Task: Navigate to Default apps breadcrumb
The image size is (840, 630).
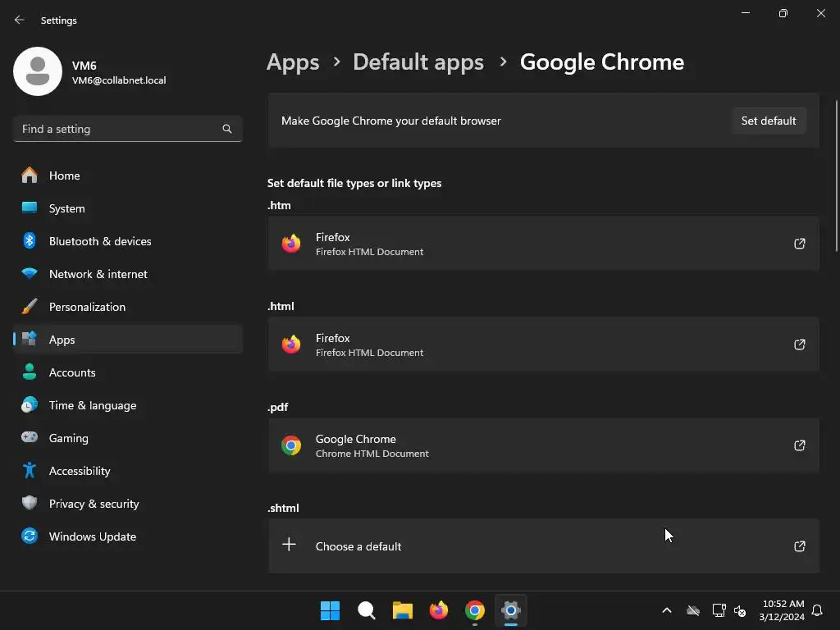Action: pos(418,62)
